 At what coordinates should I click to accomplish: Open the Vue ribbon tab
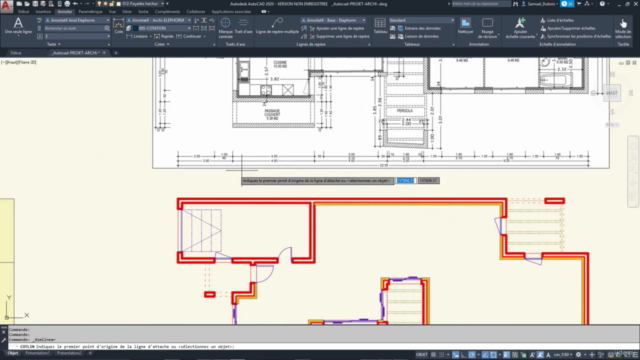[x=112, y=11]
